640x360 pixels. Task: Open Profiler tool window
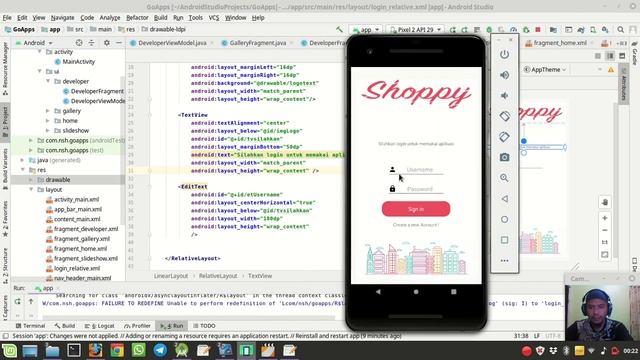pyautogui.click(x=138, y=326)
